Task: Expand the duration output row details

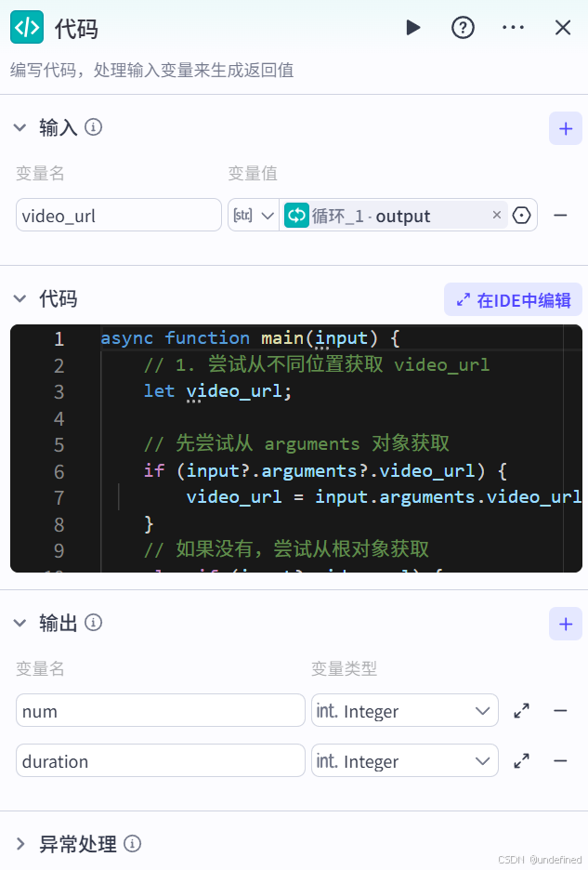Action: [x=521, y=760]
